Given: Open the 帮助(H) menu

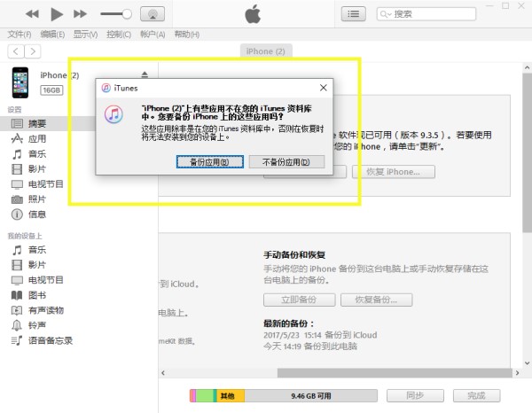Looking at the screenshot, I should pos(186,35).
